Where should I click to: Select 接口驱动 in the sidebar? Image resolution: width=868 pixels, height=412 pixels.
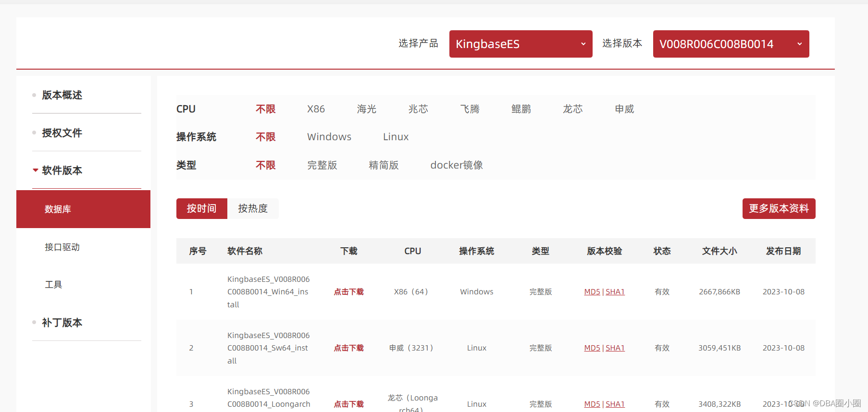coord(62,247)
